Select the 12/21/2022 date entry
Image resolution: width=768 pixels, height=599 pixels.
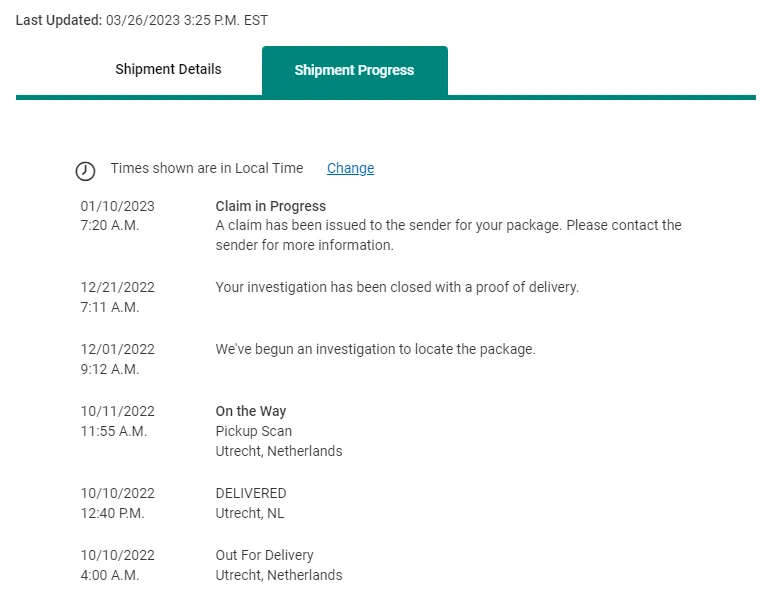coord(118,287)
